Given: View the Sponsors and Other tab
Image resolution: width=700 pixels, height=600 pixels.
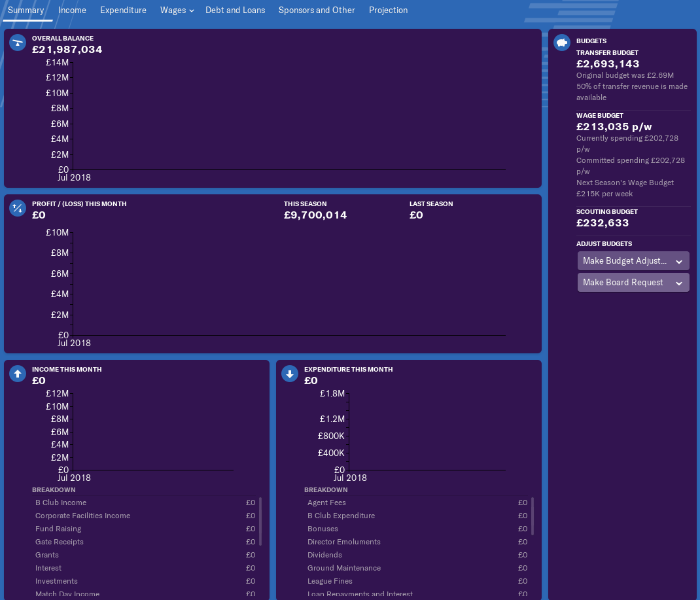Looking at the screenshot, I should (317, 10).
